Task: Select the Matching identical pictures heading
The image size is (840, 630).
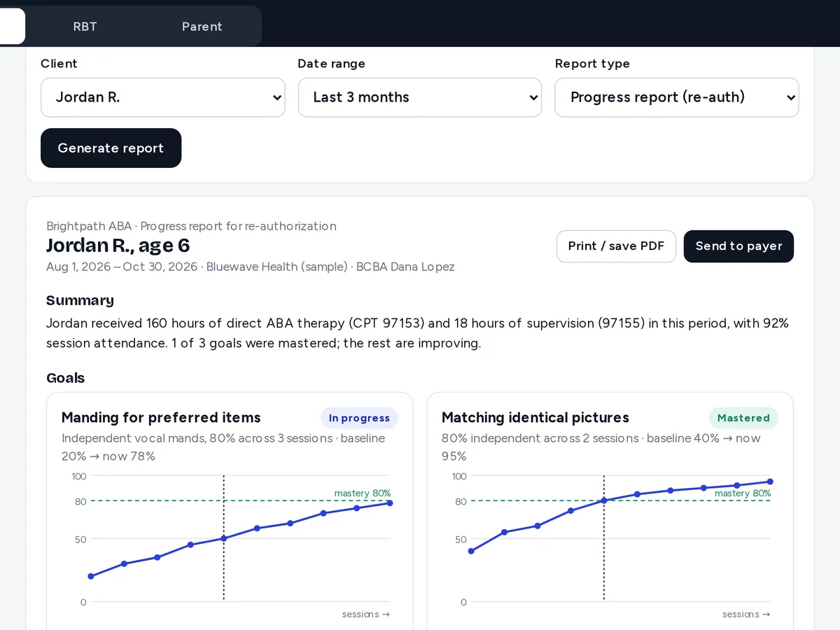Action: tap(535, 418)
